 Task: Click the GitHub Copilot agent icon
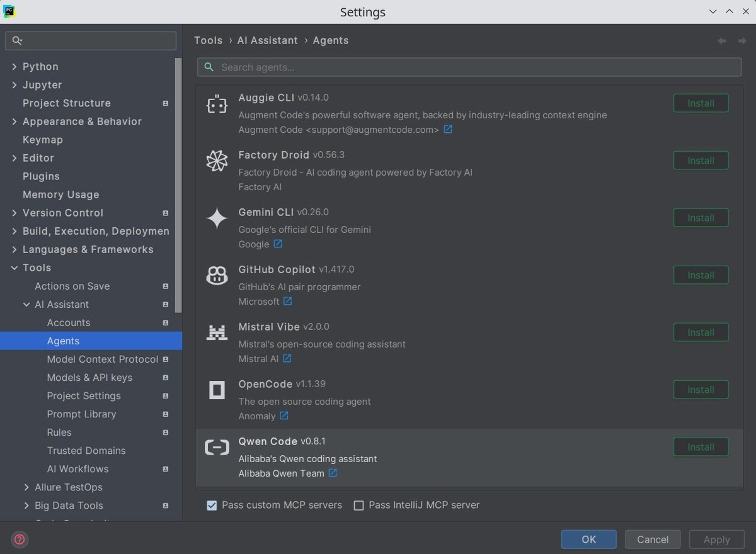[x=217, y=276]
